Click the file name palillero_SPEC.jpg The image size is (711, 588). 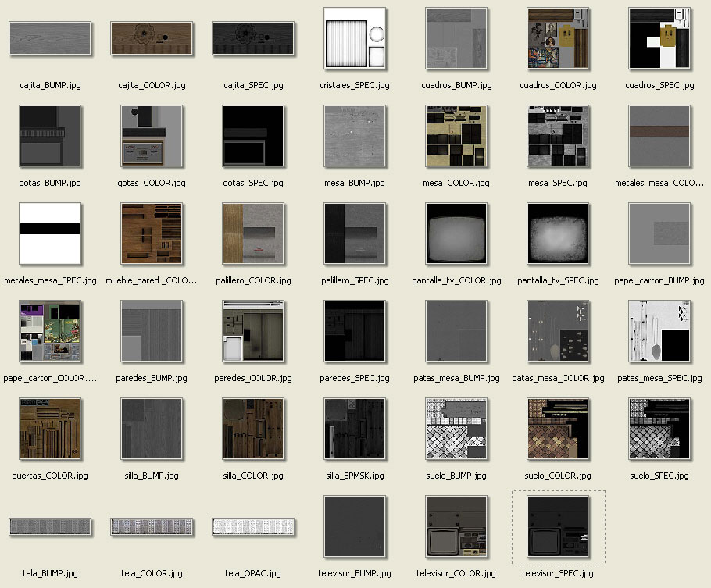pos(355,280)
